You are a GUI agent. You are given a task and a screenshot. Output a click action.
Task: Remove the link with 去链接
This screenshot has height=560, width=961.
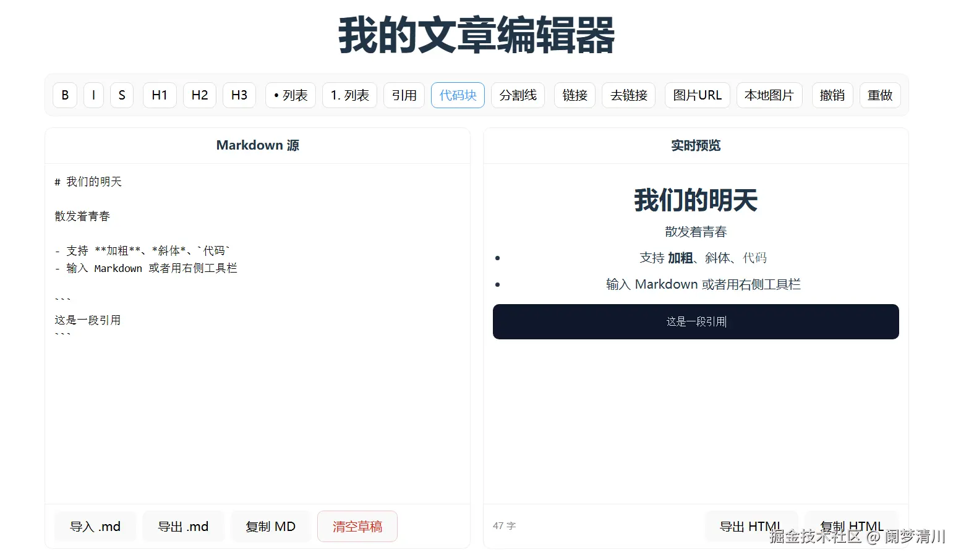click(628, 95)
